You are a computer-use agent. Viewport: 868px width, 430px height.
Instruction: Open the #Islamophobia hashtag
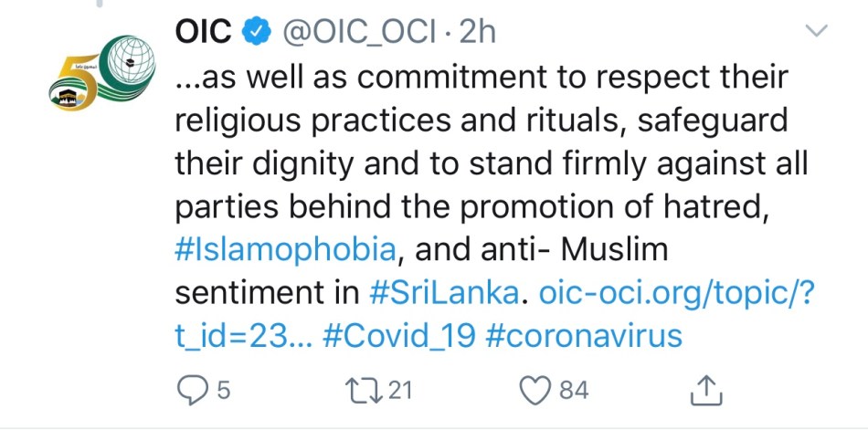pyautogui.click(x=286, y=250)
